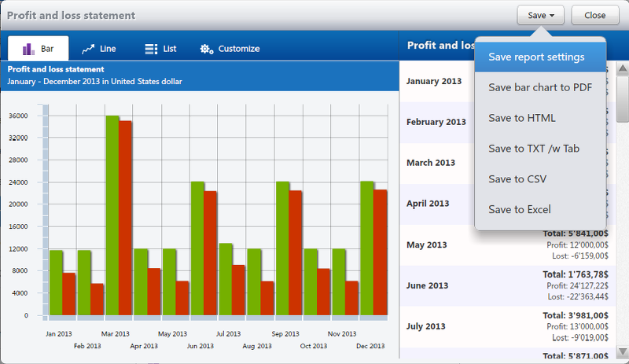Click the Dec 2013 axis label
629x364 pixels.
pos(370,346)
